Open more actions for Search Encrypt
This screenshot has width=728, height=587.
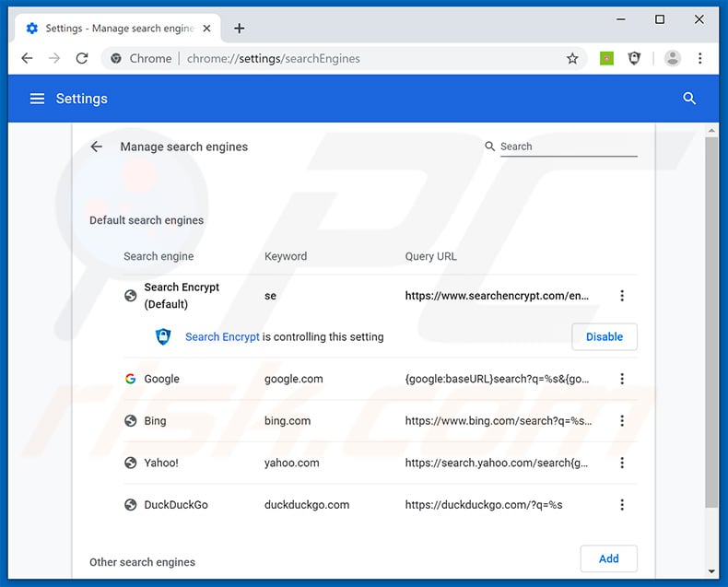point(622,296)
